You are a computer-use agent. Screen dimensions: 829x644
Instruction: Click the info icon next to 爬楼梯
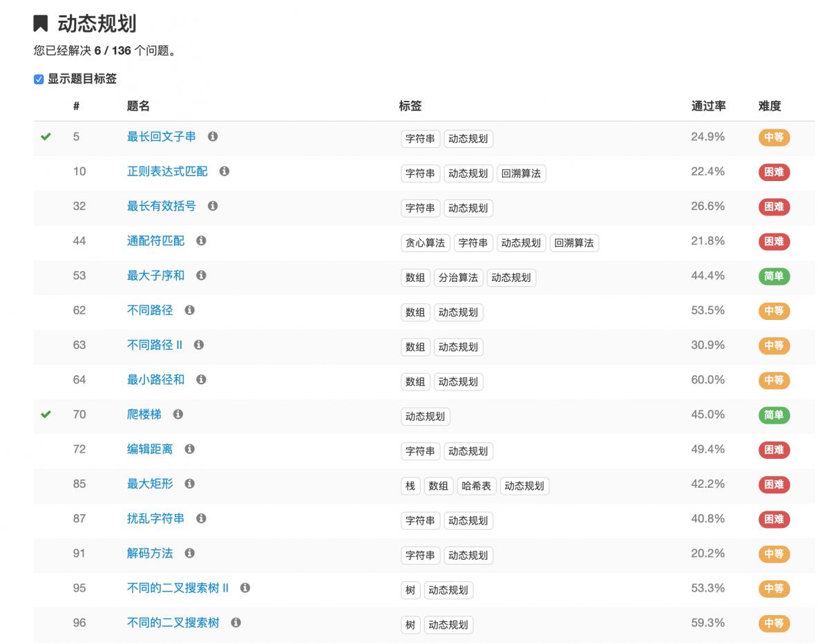(178, 414)
